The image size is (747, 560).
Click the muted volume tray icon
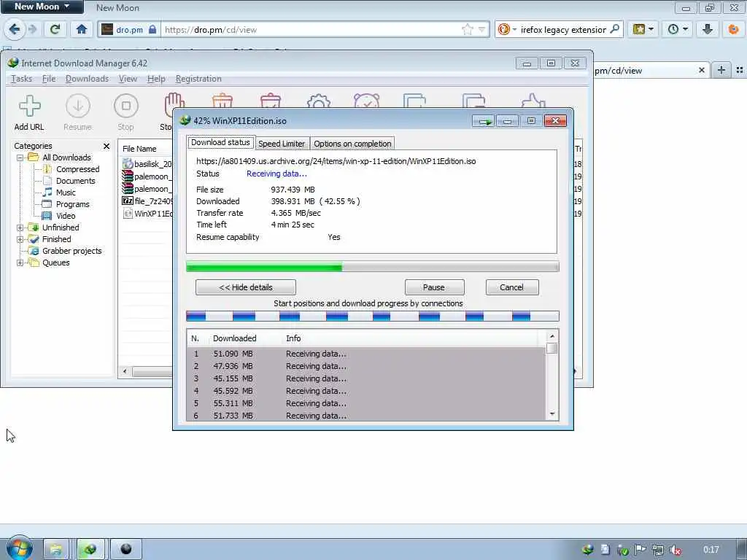(675, 550)
